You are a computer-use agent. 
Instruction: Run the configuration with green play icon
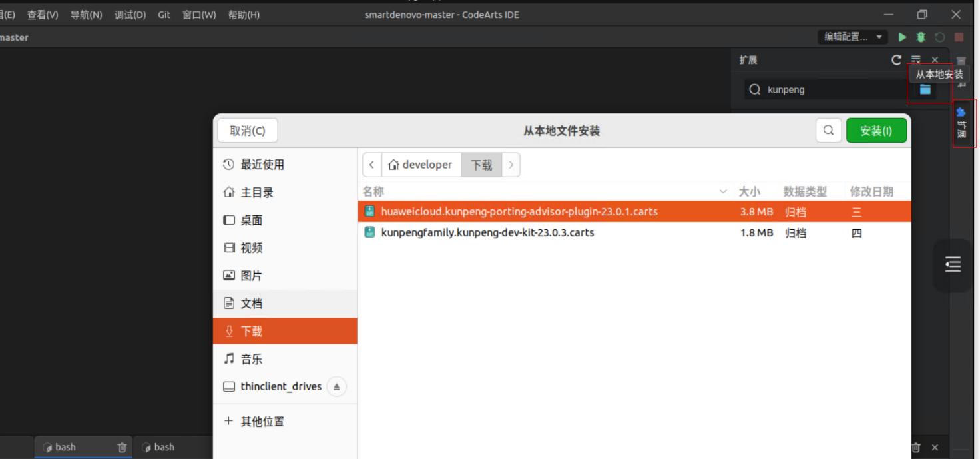902,37
